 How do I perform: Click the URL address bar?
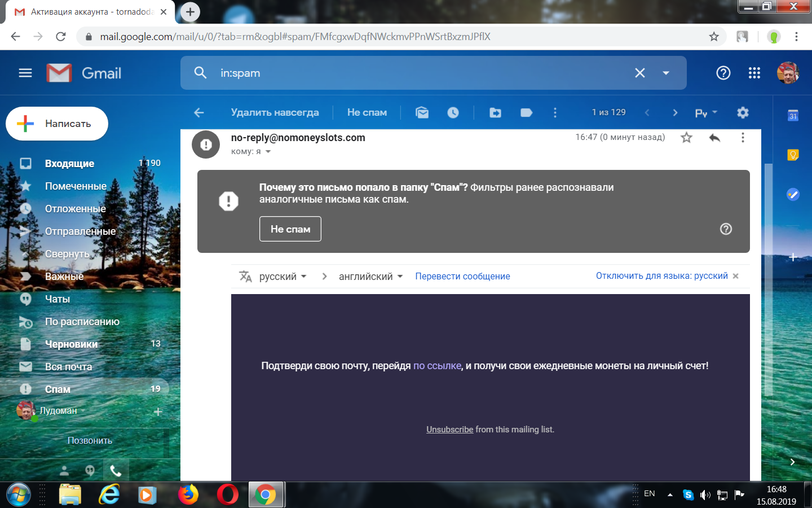point(400,37)
